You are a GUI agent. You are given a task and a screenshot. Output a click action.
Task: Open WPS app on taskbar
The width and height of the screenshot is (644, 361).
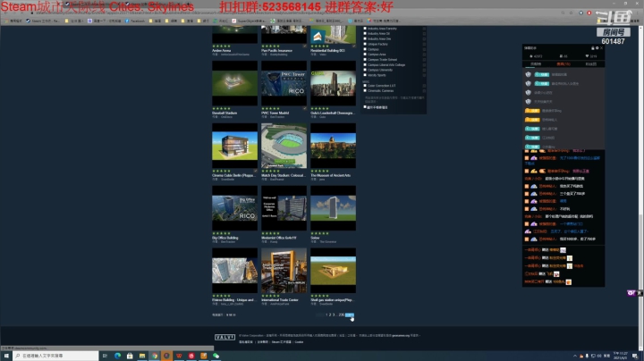click(179, 356)
